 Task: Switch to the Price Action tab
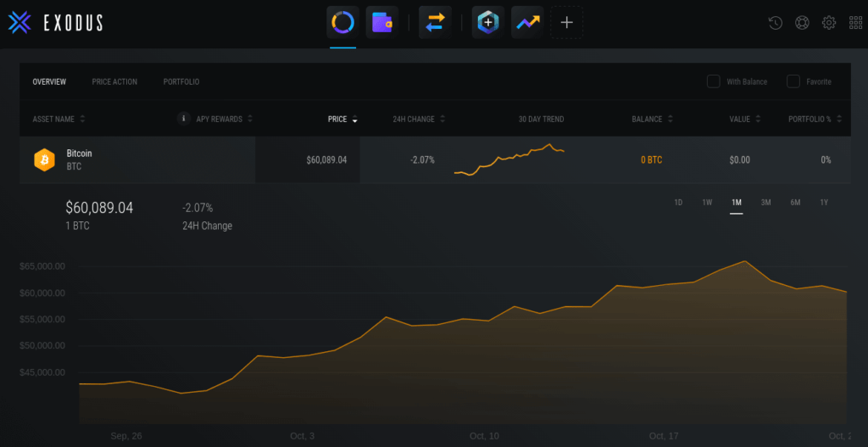pos(114,82)
